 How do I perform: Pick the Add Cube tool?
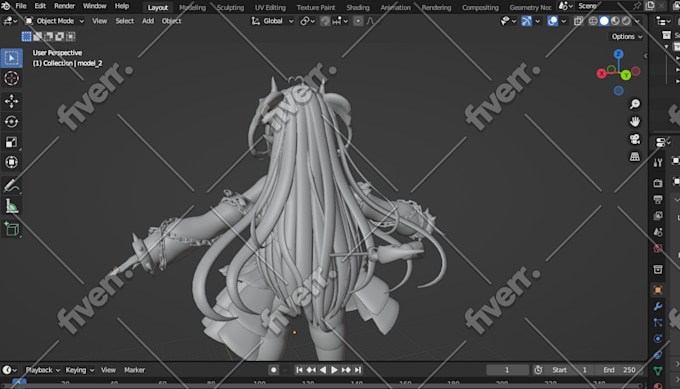(x=12, y=229)
